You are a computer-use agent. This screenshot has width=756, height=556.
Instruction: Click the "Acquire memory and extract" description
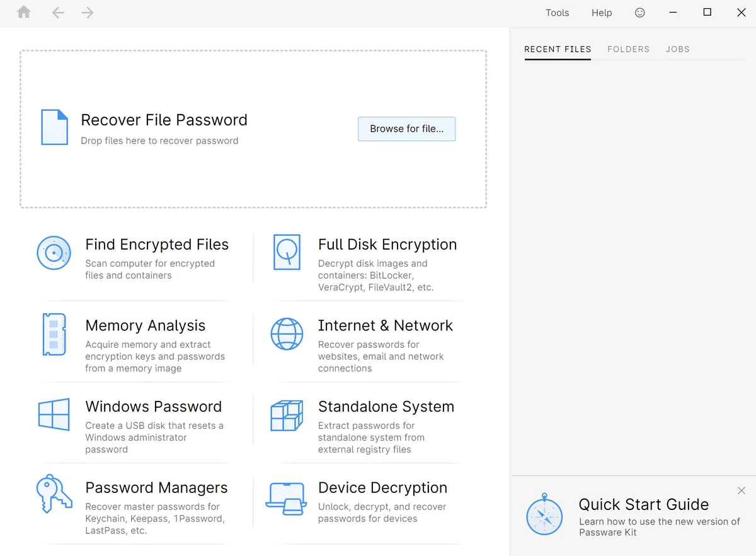click(x=155, y=356)
